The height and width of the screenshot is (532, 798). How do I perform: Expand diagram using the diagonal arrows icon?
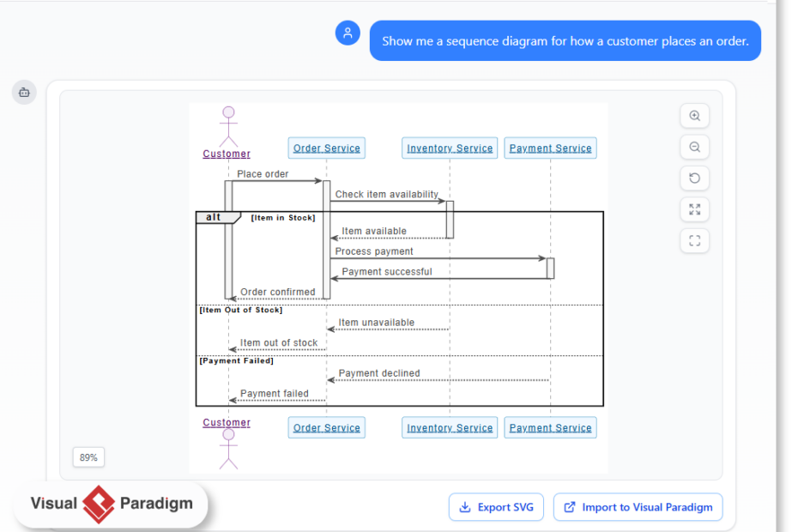point(694,209)
